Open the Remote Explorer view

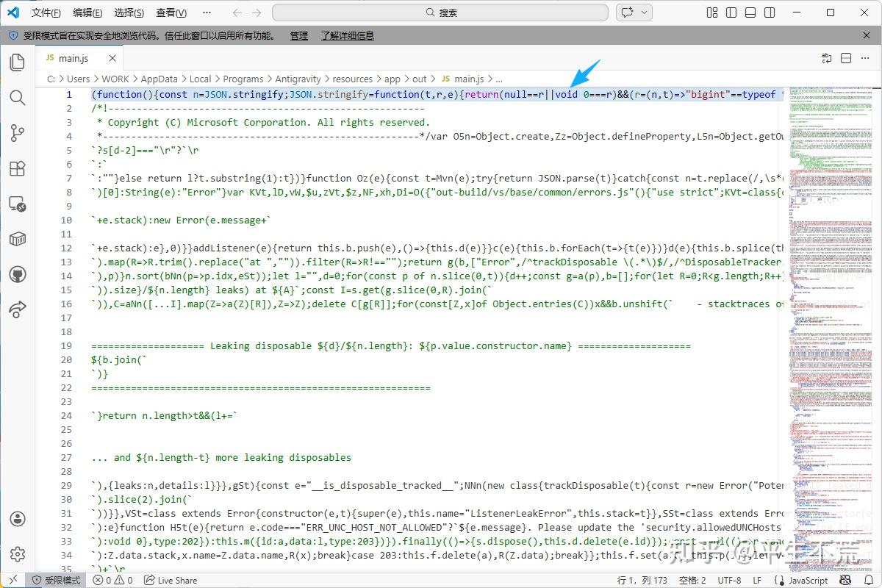click(17, 204)
